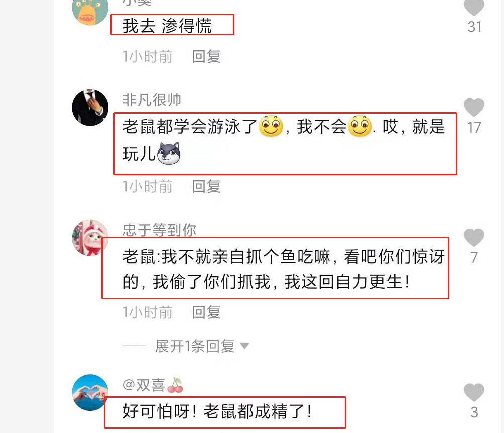Open username 忠于等到你
This screenshot has height=433, width=504.
[x=160, y=230]
